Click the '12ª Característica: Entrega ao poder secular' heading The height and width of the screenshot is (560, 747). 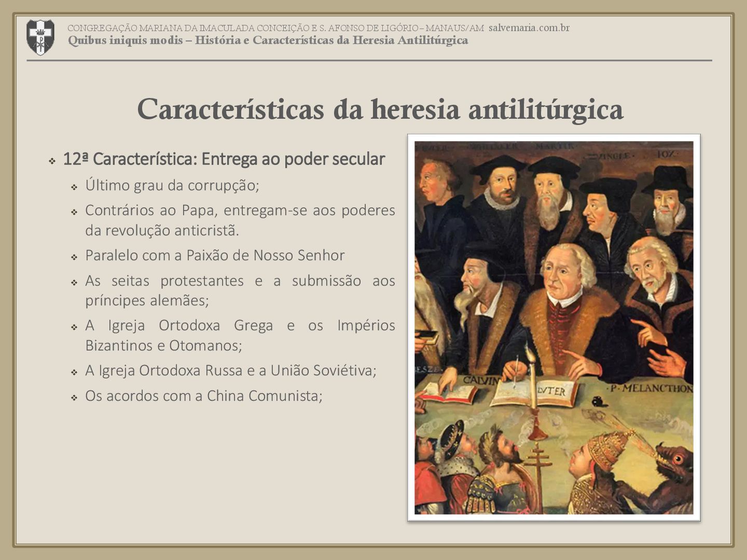(x=224, y=159)
